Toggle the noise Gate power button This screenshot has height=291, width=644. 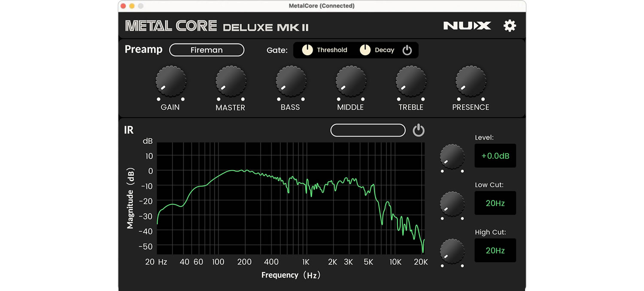407,50
